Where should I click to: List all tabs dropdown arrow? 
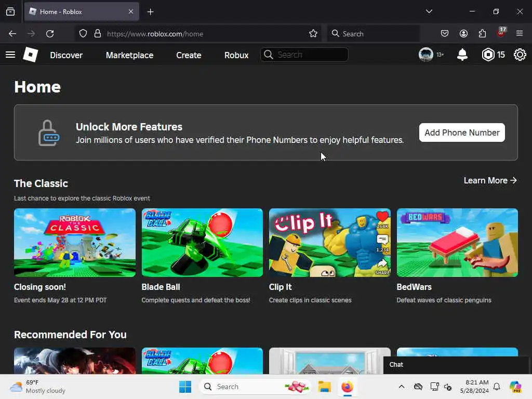tap(429, 11)
